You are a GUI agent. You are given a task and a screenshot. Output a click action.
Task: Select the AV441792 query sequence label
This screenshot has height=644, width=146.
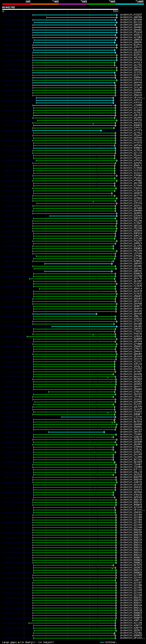(x=8, y=8)
